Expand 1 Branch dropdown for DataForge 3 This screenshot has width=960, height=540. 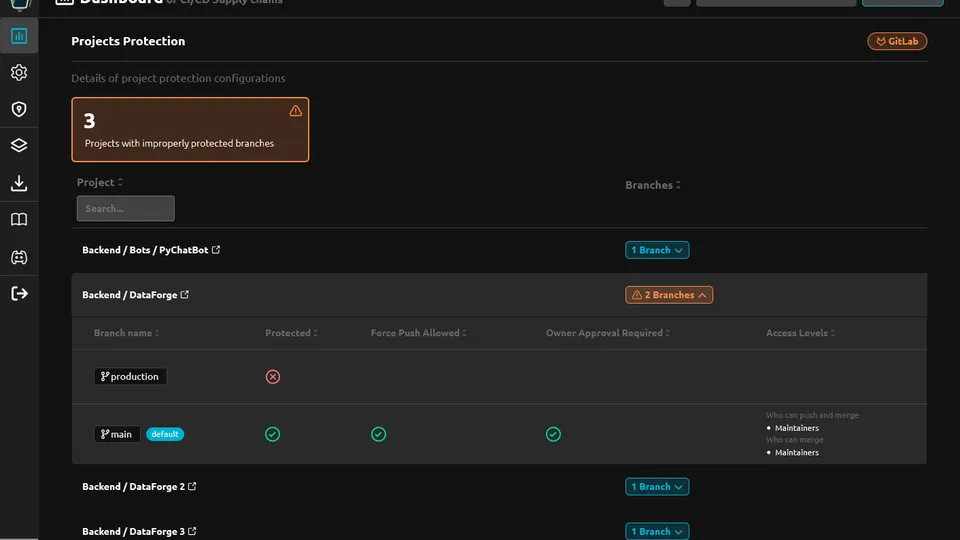click(657, 531)
